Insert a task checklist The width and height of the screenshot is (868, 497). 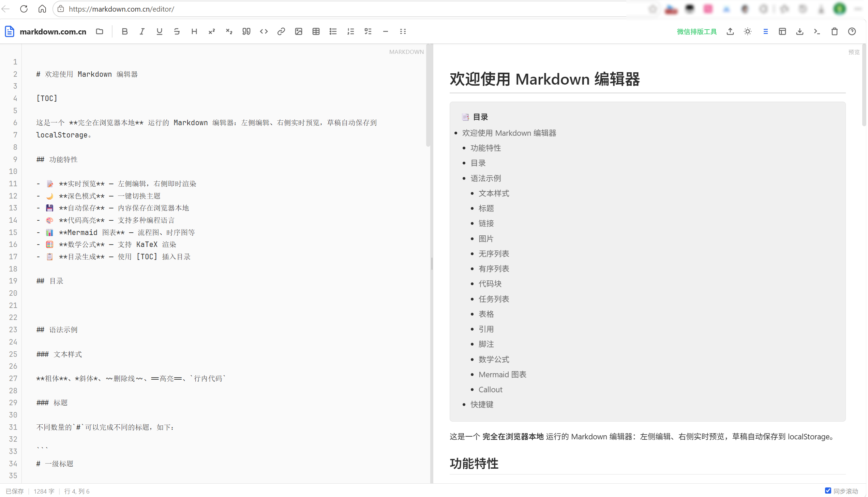[368, 31]
